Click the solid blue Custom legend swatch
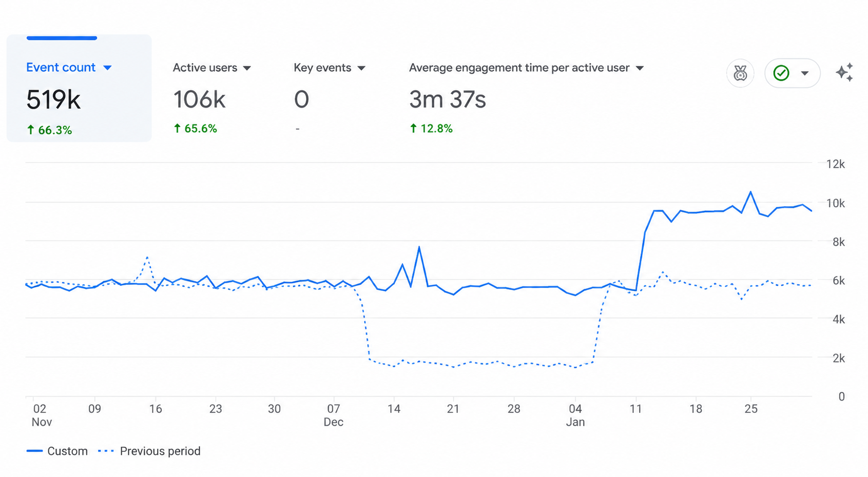 pos(34,451)
